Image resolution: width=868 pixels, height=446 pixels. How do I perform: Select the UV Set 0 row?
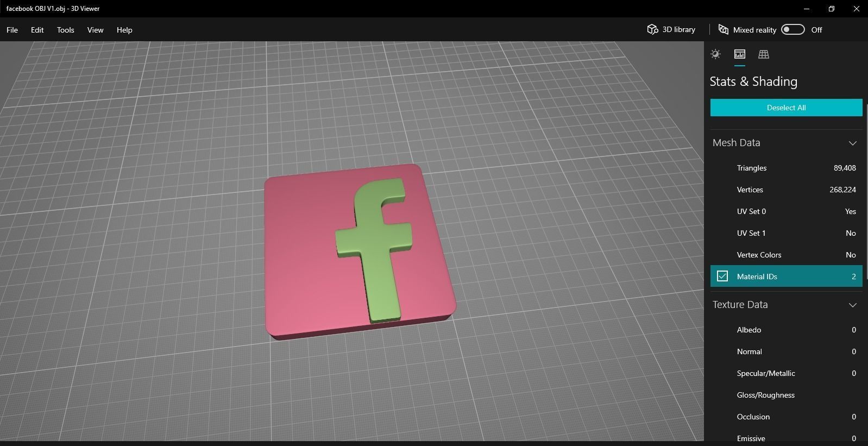[x=786, y=211]
